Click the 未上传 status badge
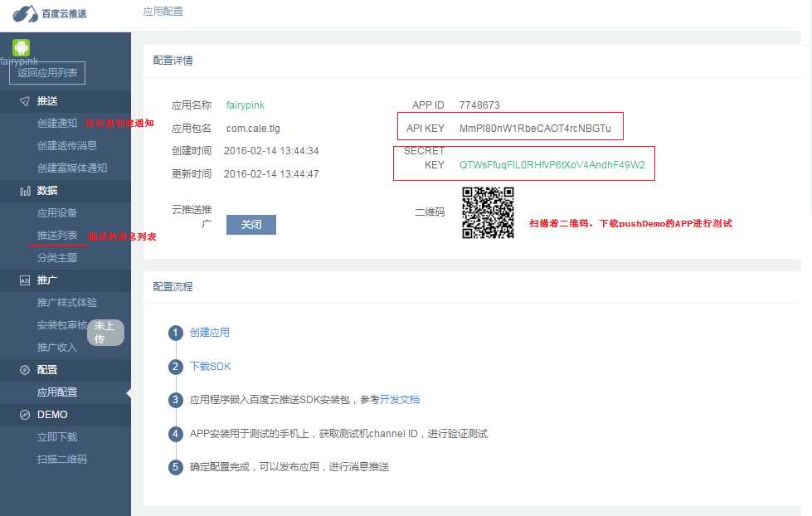 coord(105,332)
